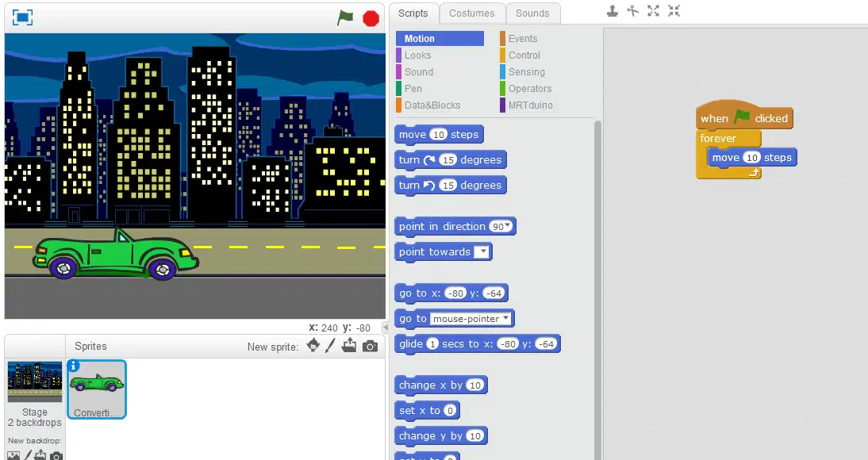Edit degrees value in clockwise turn block
Screen dimensions: 868x460
point(447,160)
